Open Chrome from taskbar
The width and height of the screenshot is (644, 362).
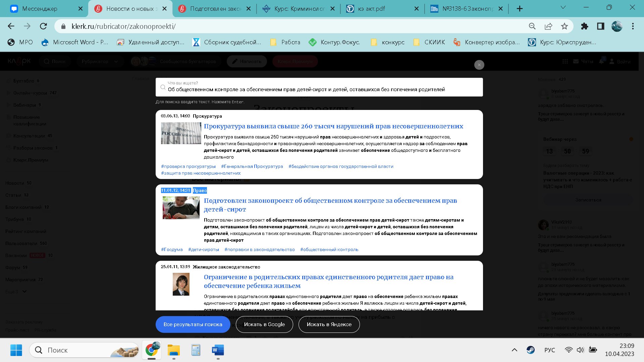[x=152, y=350]
